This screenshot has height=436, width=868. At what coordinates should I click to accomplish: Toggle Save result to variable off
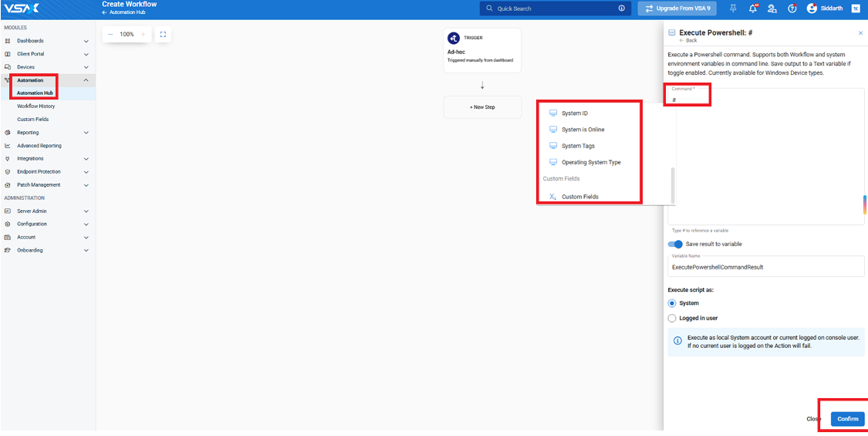[x=675, y=244]
